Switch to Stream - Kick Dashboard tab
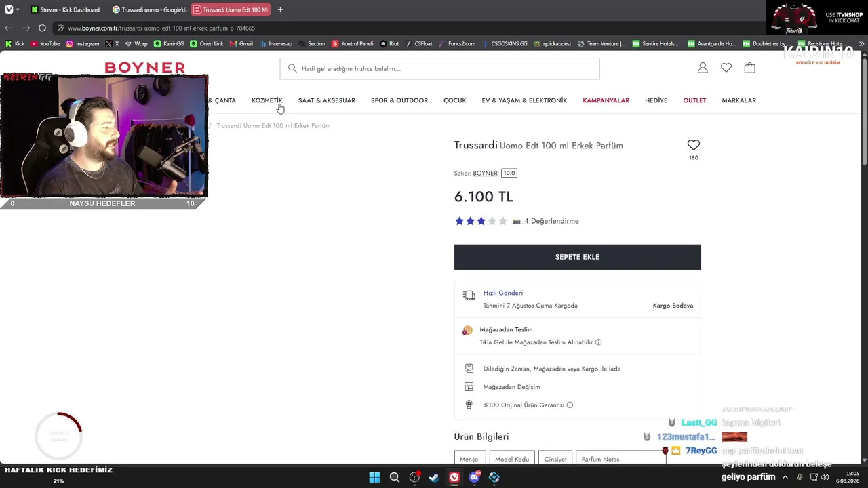The width and height of the screenshot is (868, 488). [x=67, y=9]
